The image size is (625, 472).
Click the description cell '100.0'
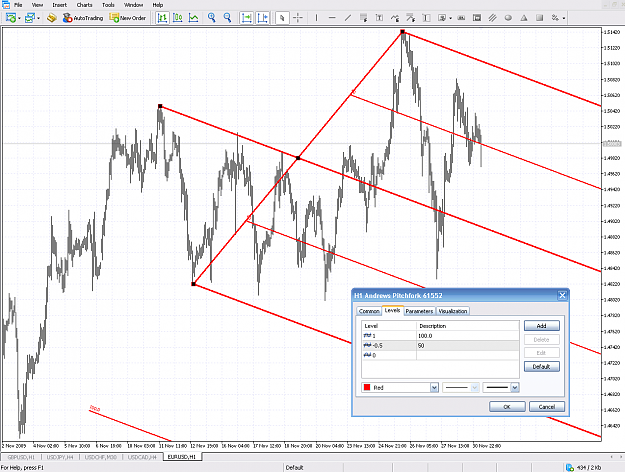425,336
